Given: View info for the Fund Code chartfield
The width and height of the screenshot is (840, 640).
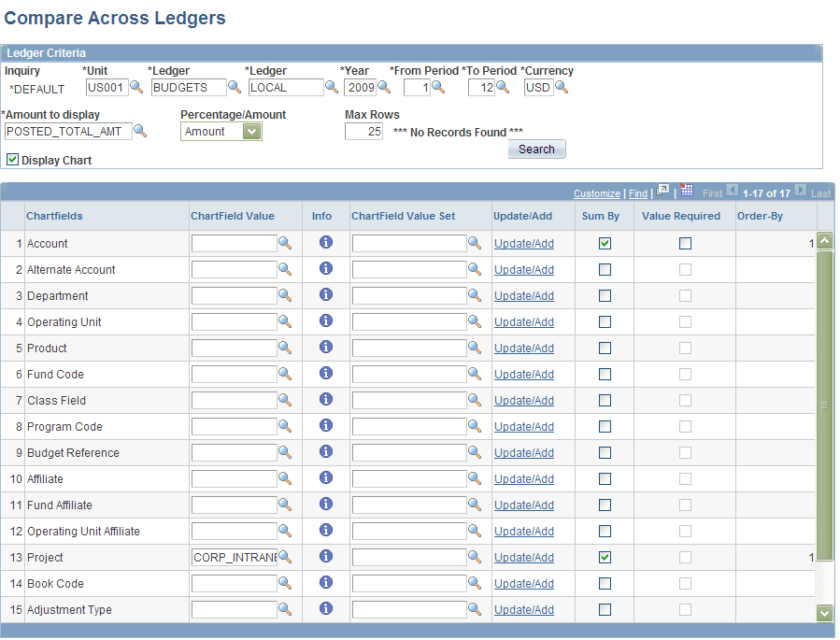Looking at the screenshot, I should point(325,374).
